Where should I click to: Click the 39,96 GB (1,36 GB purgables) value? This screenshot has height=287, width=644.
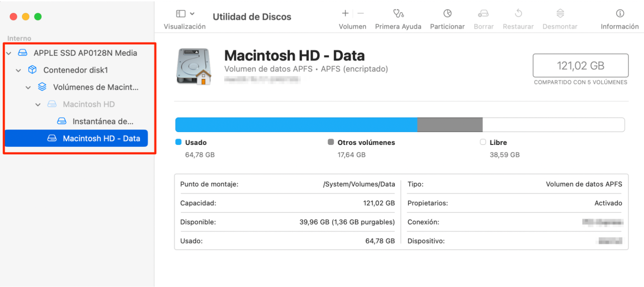[347, 222]
